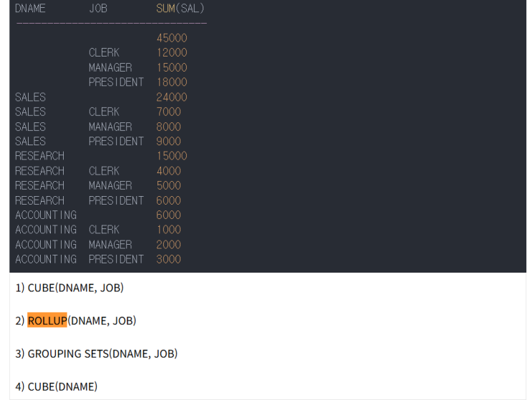Click the RESEARCH CLERK value 4000
This screenshot has width=532, height=400.
tap(169, 171)
